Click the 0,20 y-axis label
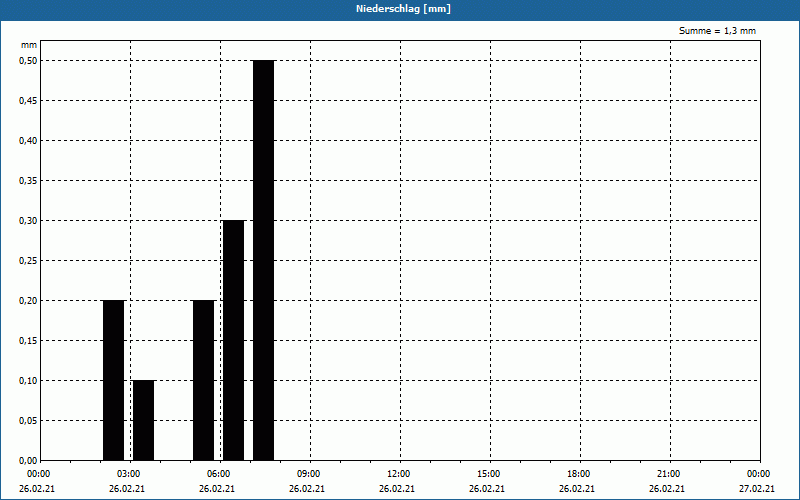This screenshot has height=500, width=800. click(x=28, y=301)
